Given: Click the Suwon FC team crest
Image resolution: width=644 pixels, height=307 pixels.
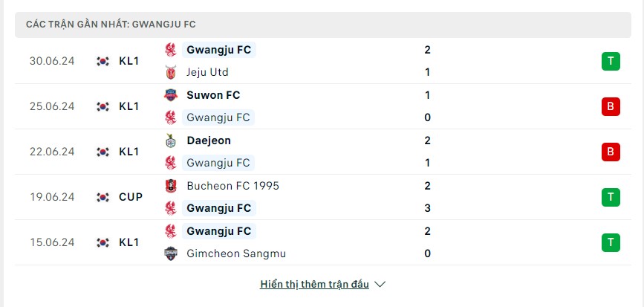Looking at the screenshot, I should (170, 95).
